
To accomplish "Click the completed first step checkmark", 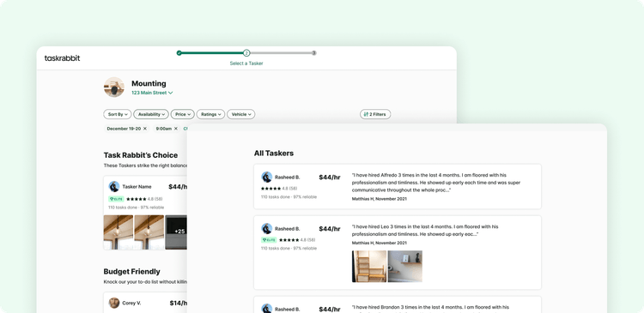I will click(x=179, y=53).
